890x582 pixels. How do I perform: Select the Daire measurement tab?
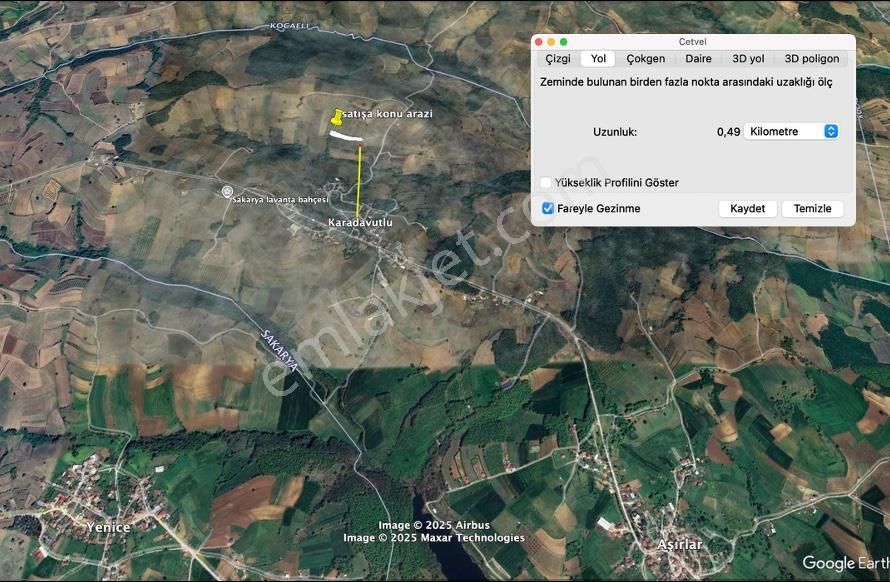tap(698, 58)
